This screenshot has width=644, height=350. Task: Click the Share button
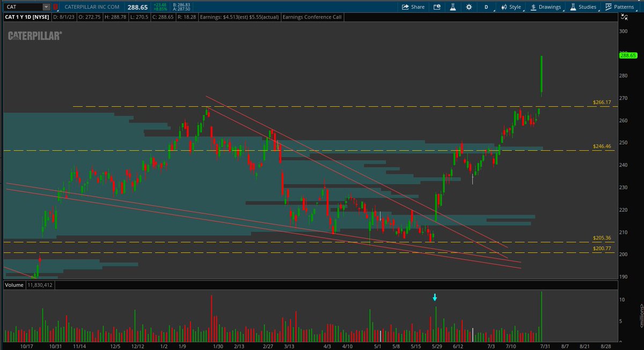(x=413, y=7)
